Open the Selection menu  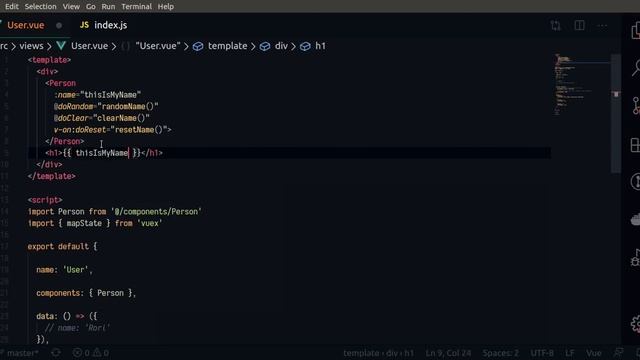[x=40, y=7]
